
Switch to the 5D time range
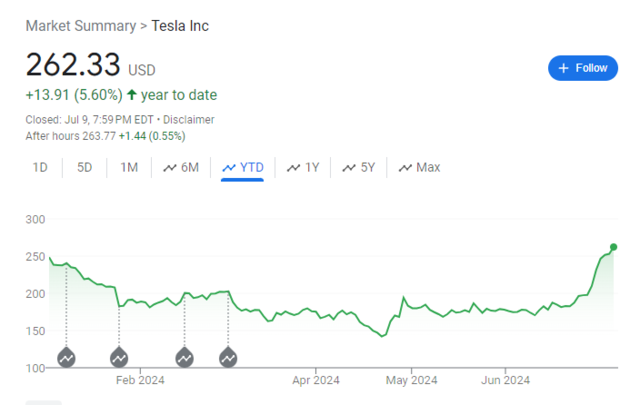coord(84,167)
